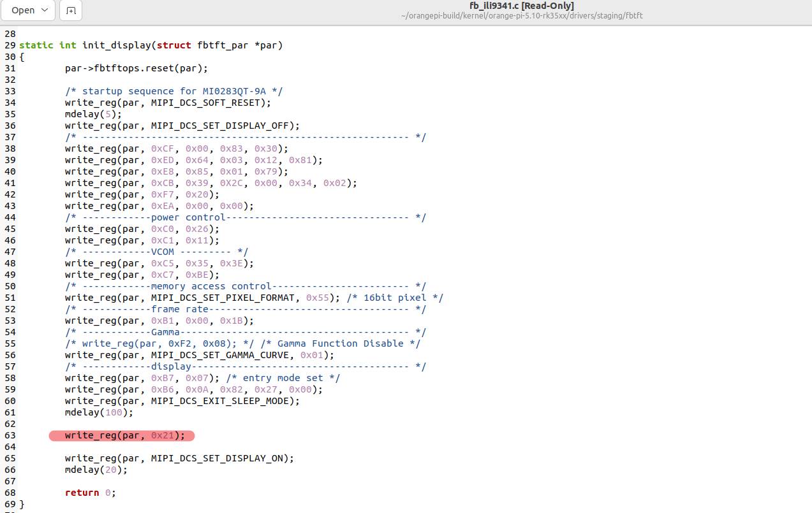Click the frame rate comment line
812x513 pixels.
(246, 309)
